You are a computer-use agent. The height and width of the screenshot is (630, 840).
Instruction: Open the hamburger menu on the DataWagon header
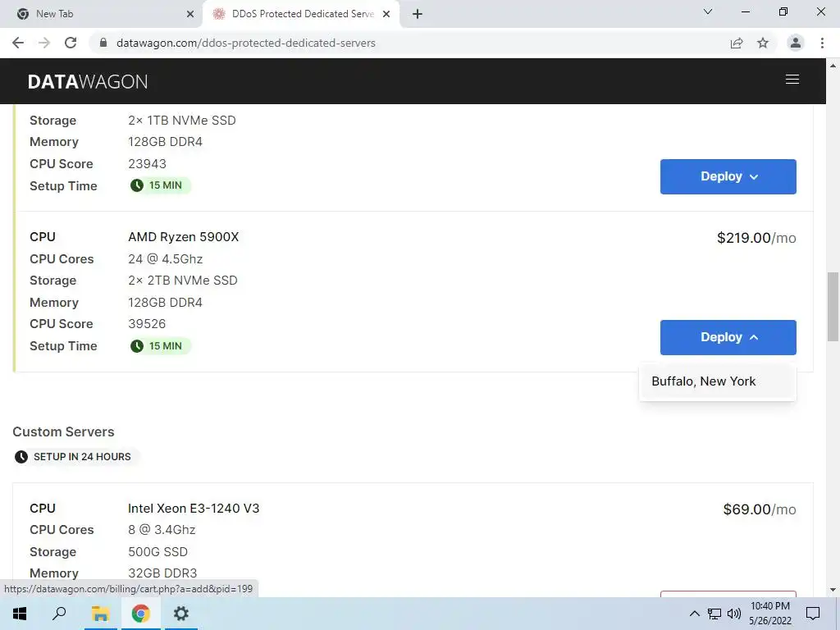tap(792, 80)
